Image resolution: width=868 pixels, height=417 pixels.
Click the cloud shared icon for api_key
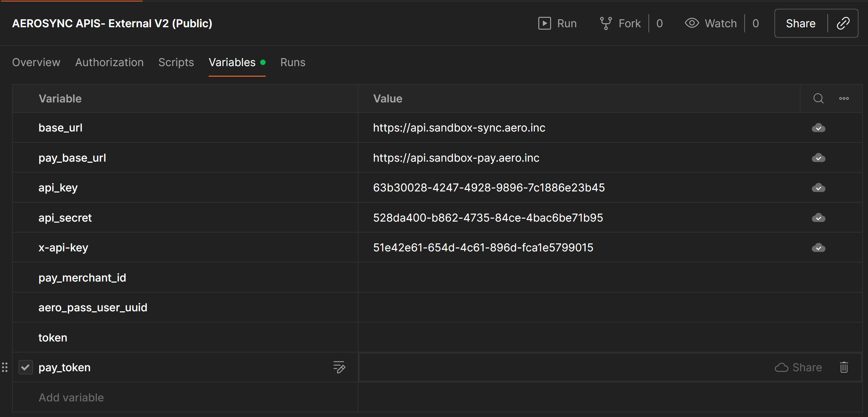pyautogui.click(x=818, y=188)
